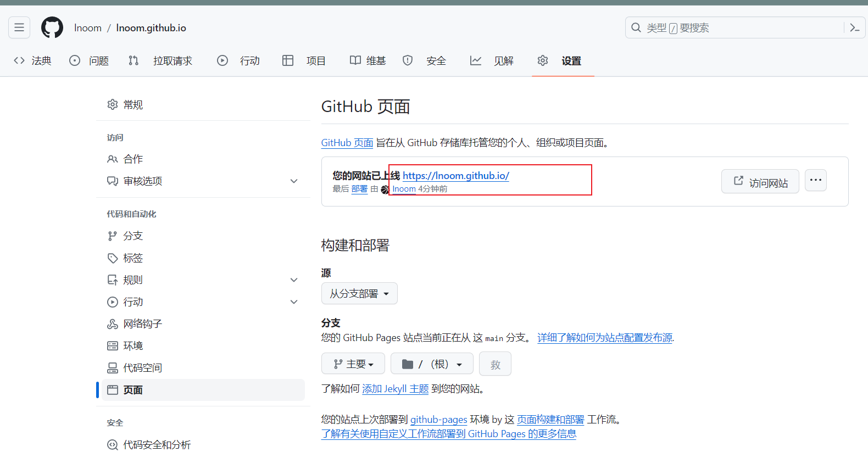Image resolution: width=868 pixels, height=452 pixels.
Task: Switch to the 法典 code tab
Action: [32, 60]
